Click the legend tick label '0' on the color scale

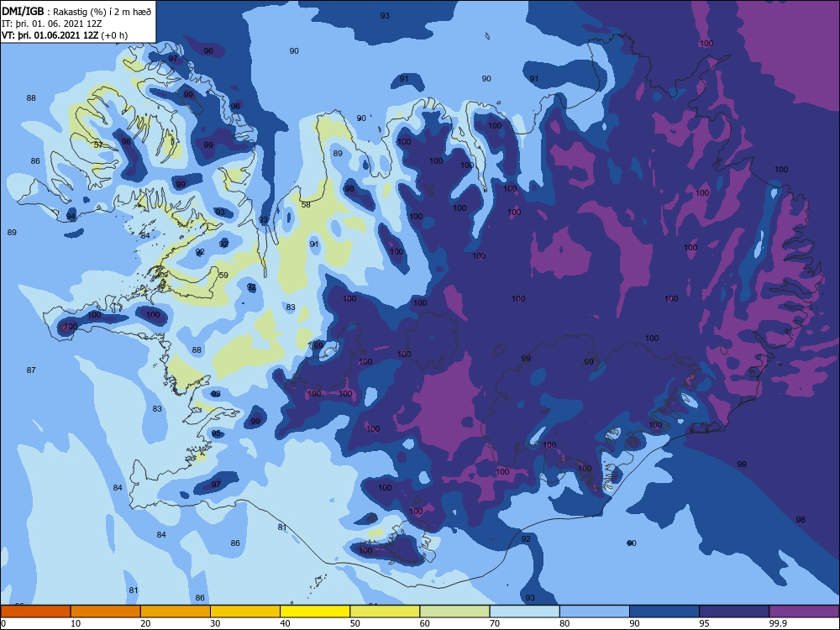(x=3, y=623)
